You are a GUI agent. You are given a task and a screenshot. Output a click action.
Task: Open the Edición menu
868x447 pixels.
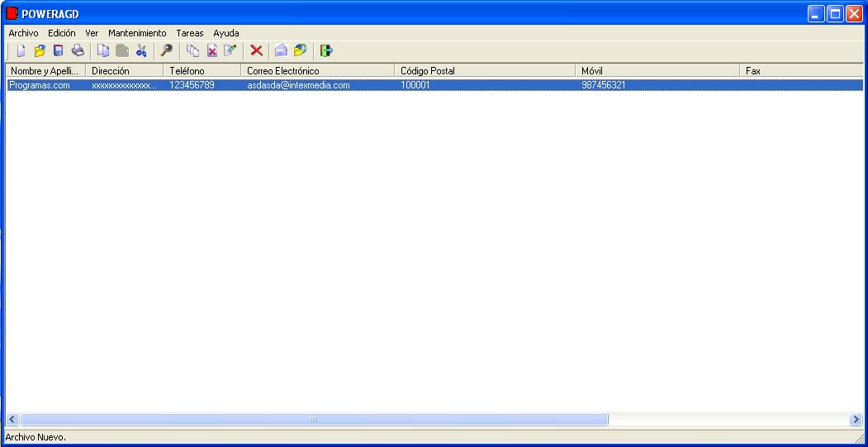[x=61, y=33]
